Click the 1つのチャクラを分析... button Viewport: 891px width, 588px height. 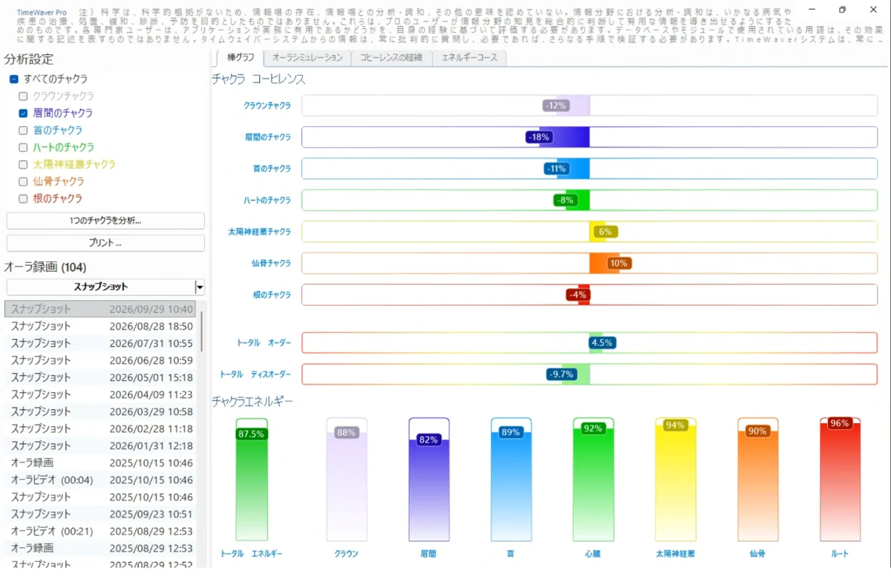pyautogui.click(x=105, y=220)
